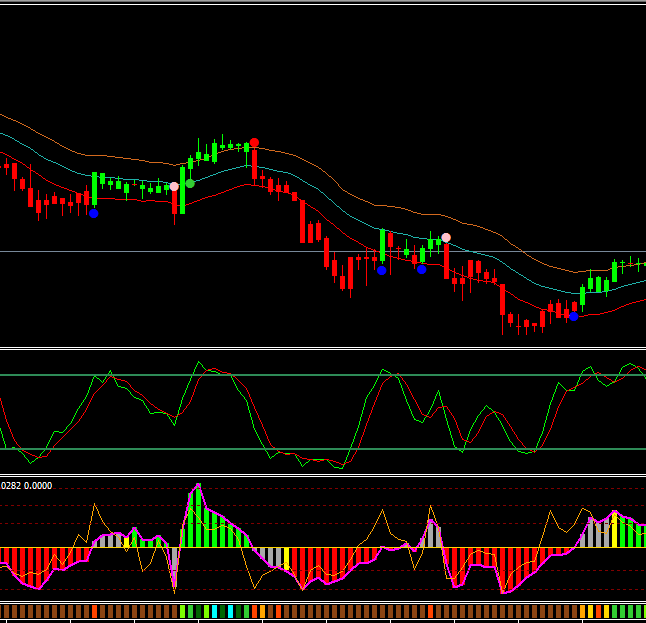
Task: Click the second blue dot from the left
Action: point(382,270)
